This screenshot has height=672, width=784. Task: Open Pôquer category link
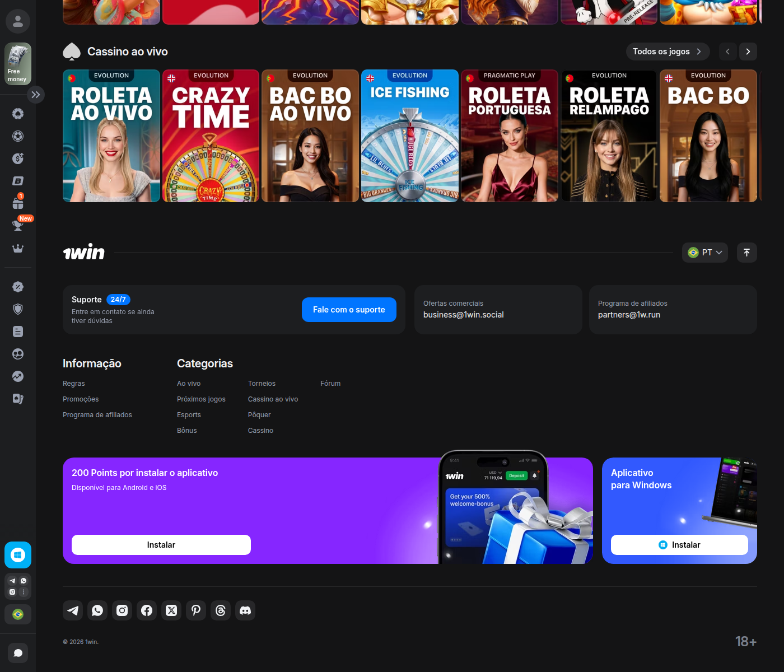point(259,415)
